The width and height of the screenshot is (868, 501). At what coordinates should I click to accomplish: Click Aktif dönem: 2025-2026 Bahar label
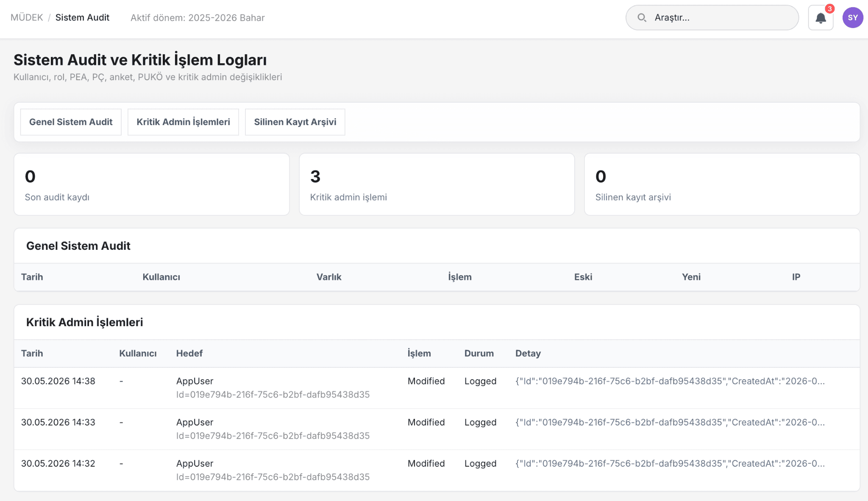click(x=198, y=17)
